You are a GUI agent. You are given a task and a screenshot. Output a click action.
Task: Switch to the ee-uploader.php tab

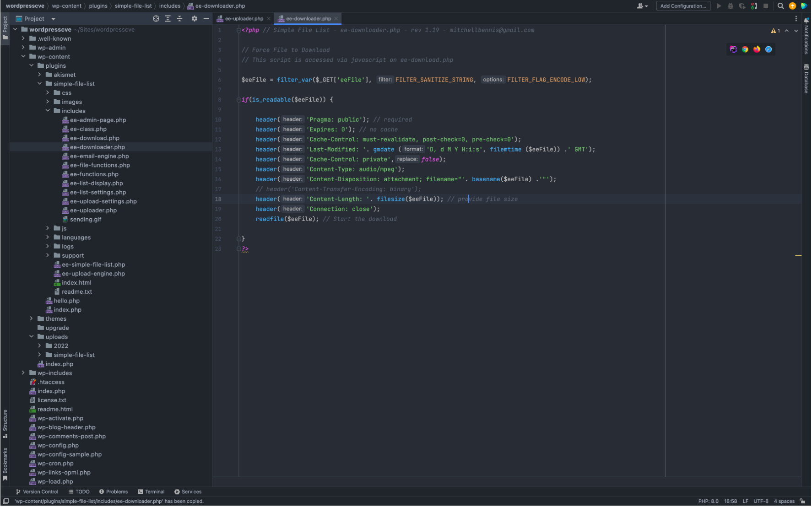click(244, 19)
